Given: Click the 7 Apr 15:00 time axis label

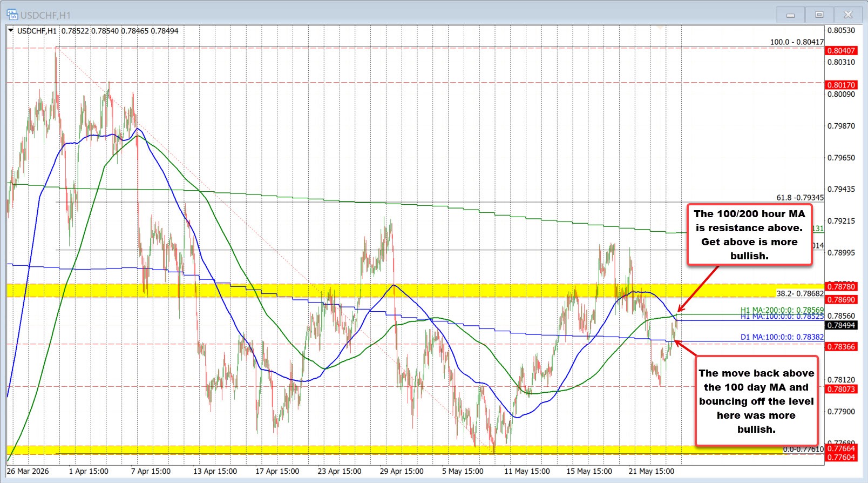Looking at the screenshot, I should click(x=151, y=471).
